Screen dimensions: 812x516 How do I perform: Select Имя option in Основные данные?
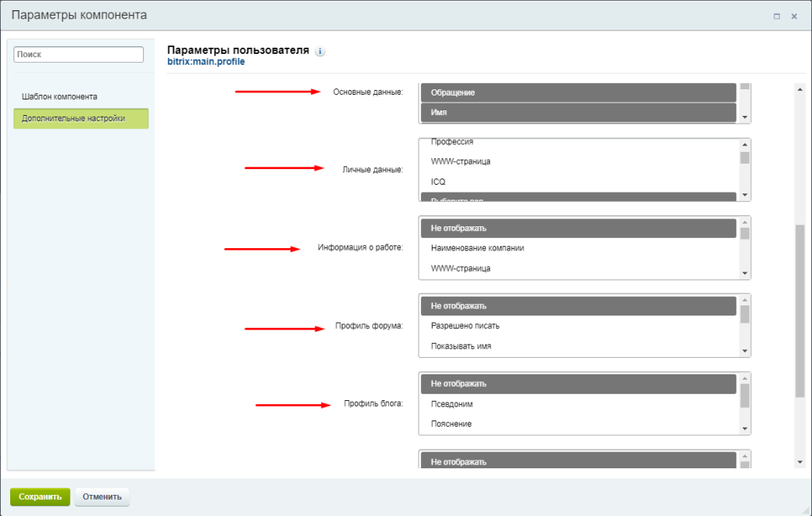tap(578, 113)
